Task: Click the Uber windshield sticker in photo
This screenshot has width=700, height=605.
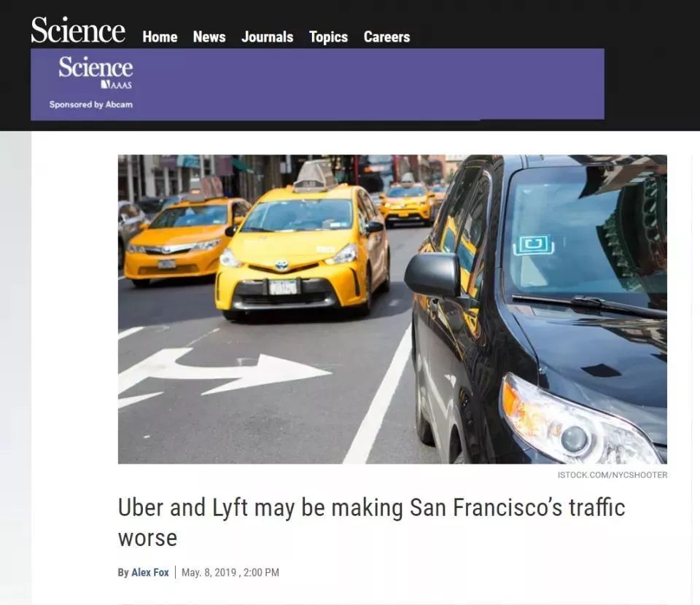Action: pos(534,245)
